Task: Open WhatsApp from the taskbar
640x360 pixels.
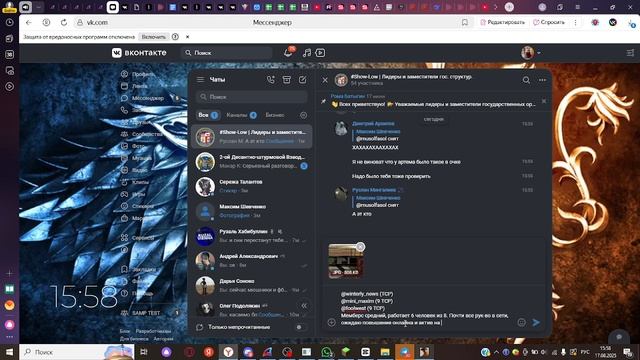Action: pos(326,352)
